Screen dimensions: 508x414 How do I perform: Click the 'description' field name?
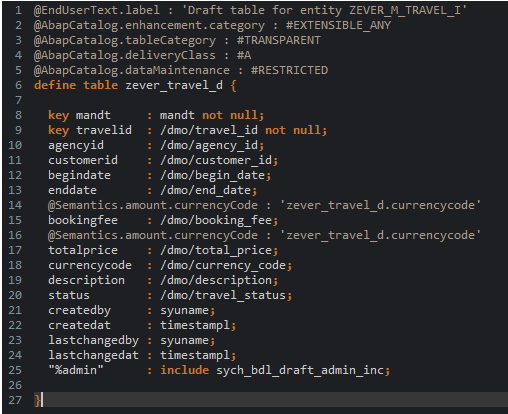(86, 280)
